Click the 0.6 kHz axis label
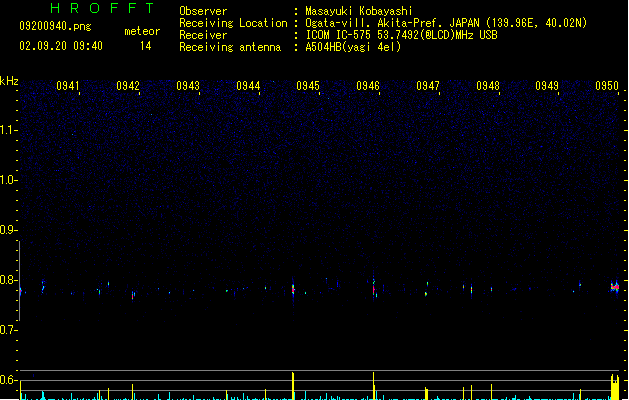The image size is (629, 400). (x=8, y=380)
